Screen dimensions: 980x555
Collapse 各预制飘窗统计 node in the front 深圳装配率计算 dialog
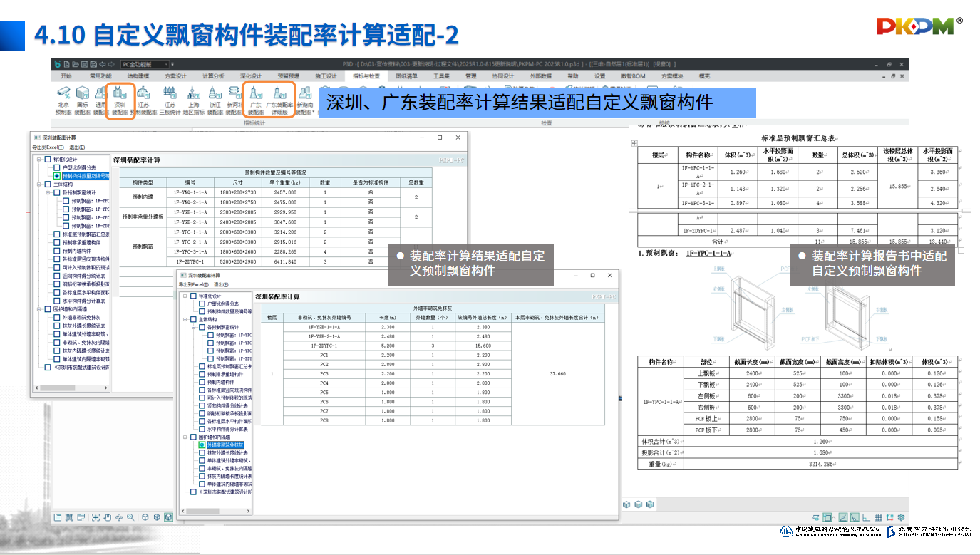(193, 328)
